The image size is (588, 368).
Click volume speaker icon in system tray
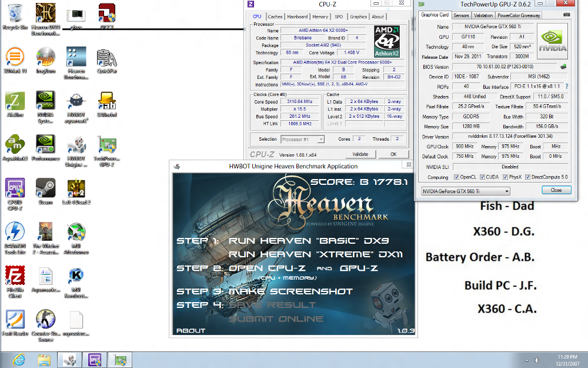pos(537,360)
